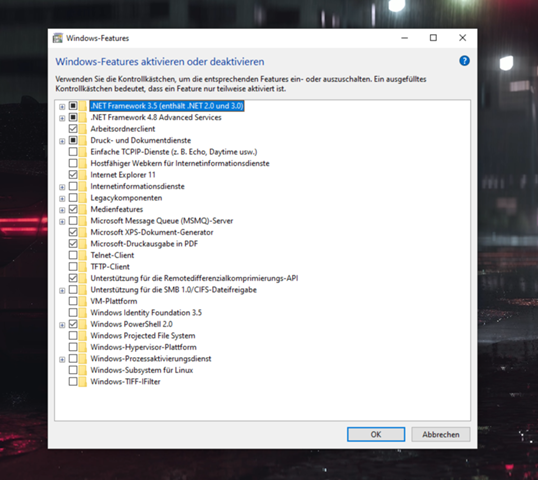Enable Windows Projected File System checkbox

73,336
